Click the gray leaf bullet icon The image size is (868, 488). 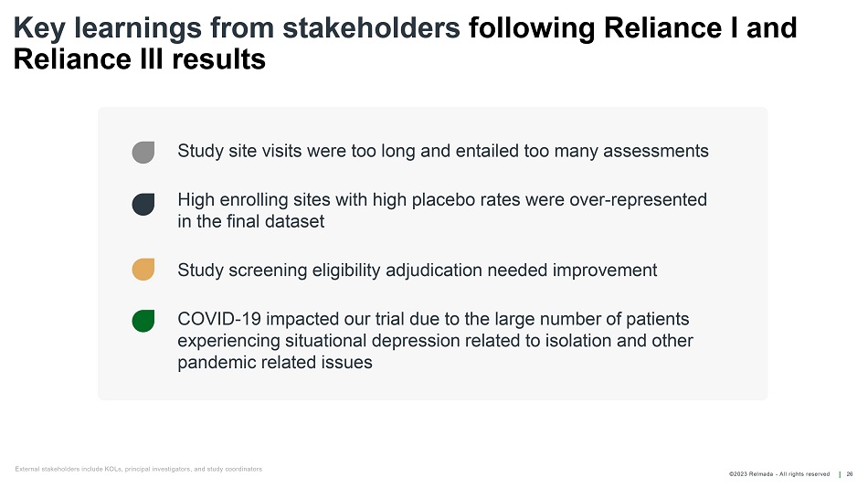coord(143,152)
